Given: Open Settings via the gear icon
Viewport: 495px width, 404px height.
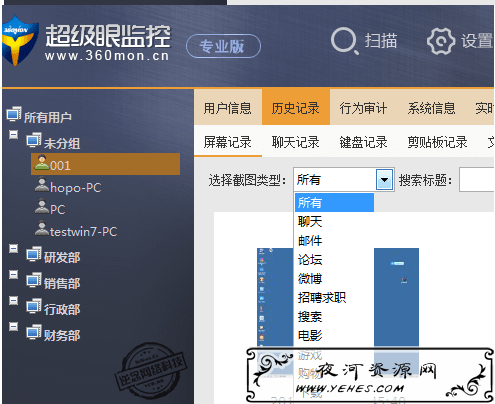Looking at the screenshot, I should [x=441, y=41].
